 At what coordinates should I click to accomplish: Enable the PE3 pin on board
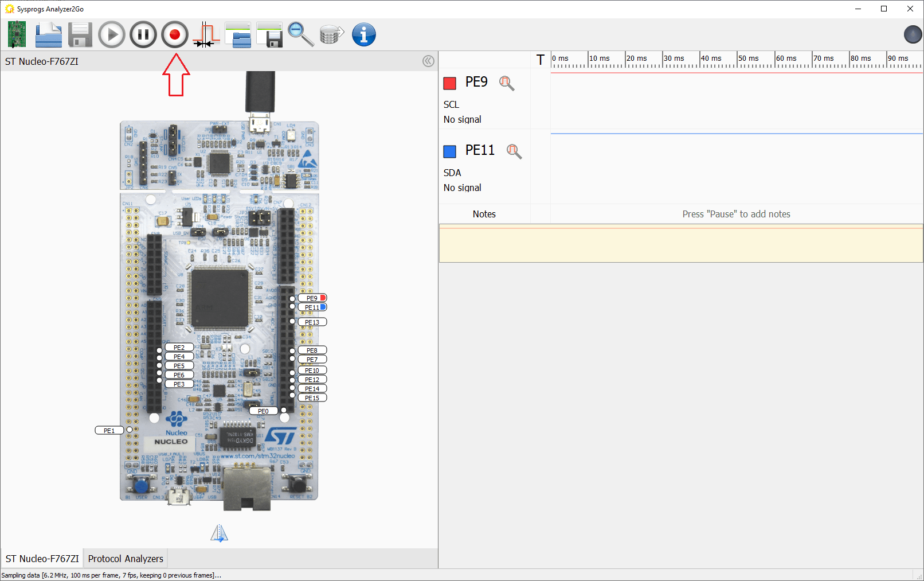click(x=179, y=384)
